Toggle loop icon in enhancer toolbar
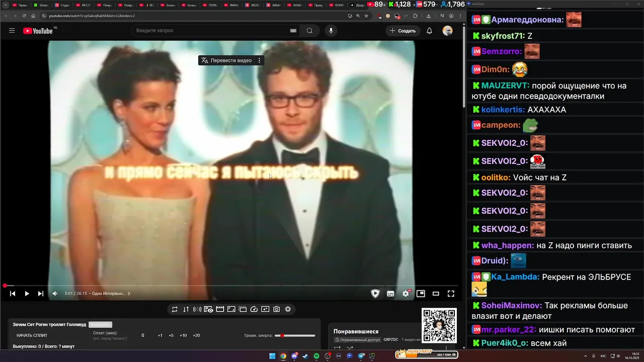This screenshot has width=644, height=362. [x=175, y=309]
